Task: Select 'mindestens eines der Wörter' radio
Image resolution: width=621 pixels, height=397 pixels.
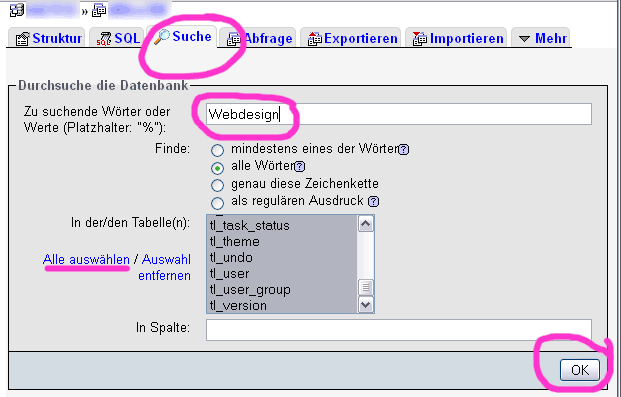Action: tap(217, 150)
